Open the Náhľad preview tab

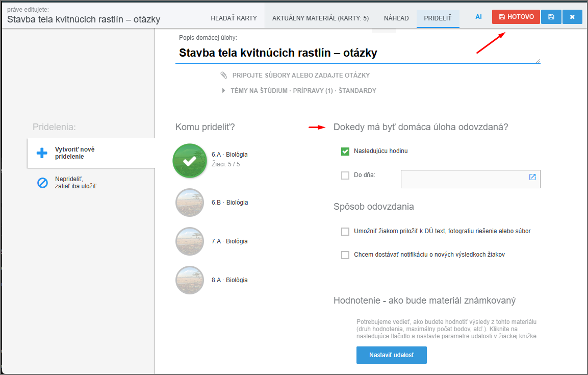(396, 18)
